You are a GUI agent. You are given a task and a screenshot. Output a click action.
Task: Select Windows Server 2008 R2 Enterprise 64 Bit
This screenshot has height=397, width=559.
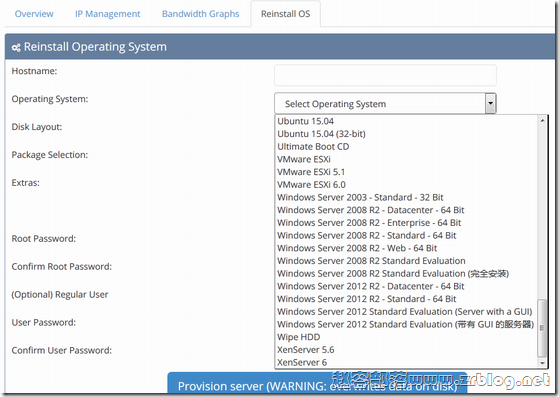406,223
